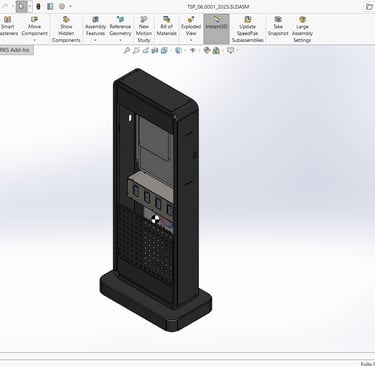Take Snapshot of the assembly

tap(278, 26)
